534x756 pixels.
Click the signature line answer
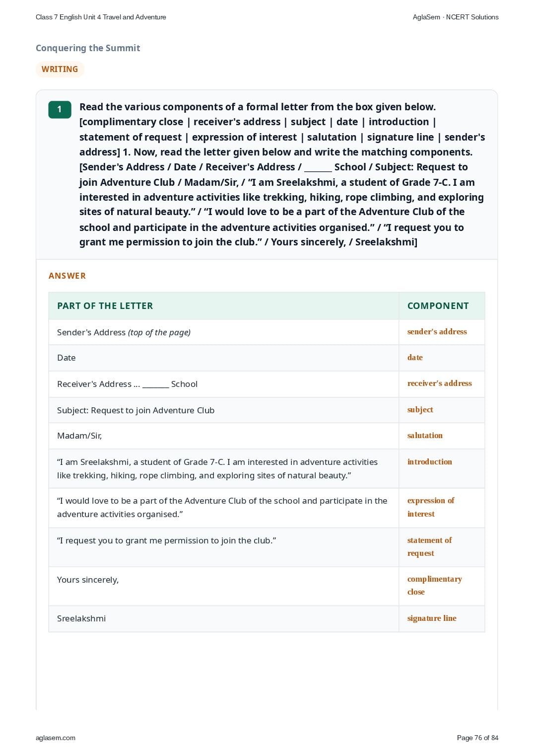pyautogui.click(x=432, y=618)
